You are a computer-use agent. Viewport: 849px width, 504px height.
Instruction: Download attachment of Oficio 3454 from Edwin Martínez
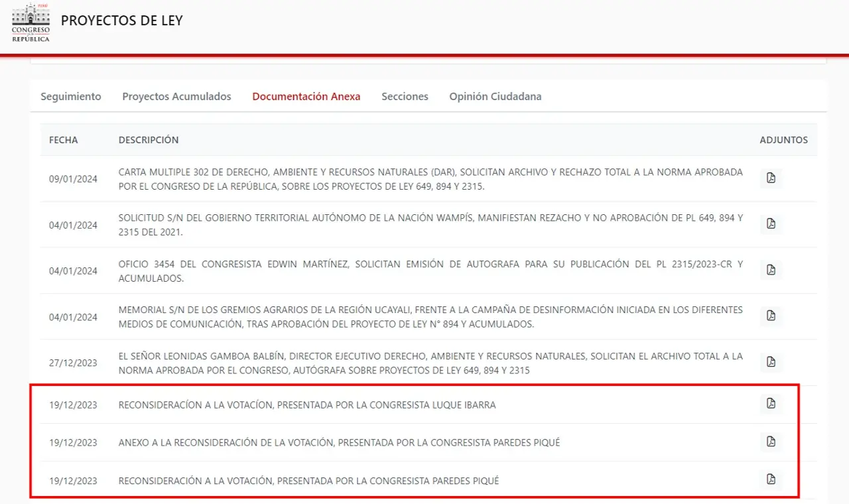pyautogui.click(x=771, y=270)
